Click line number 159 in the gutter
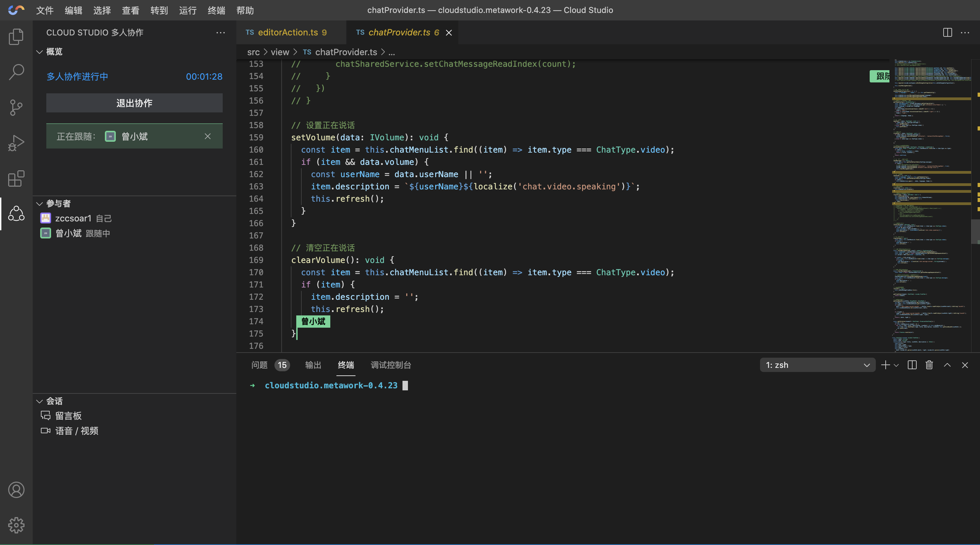Image resolution: width=980 pixels, height=545 pixels. (256, 137)
